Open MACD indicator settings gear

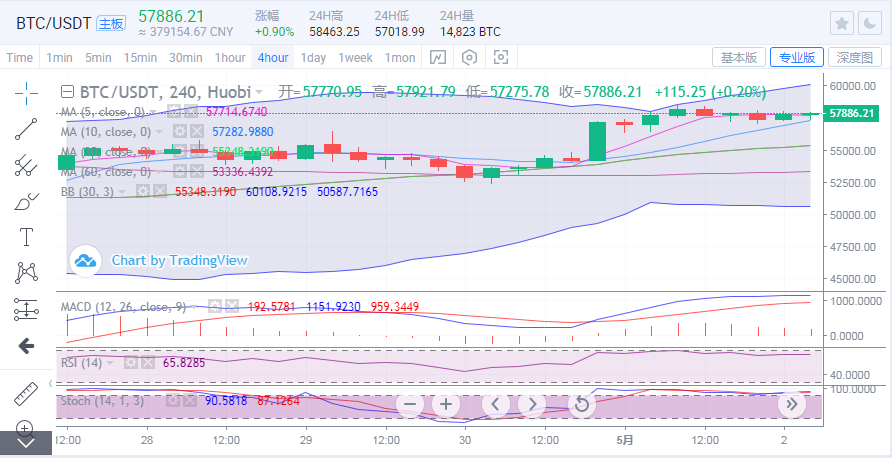click(x=214, y=307)
